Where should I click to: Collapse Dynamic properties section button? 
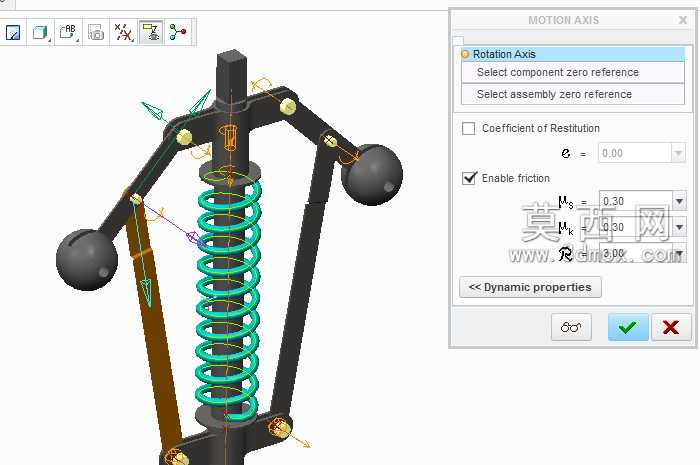coord(530,287)
